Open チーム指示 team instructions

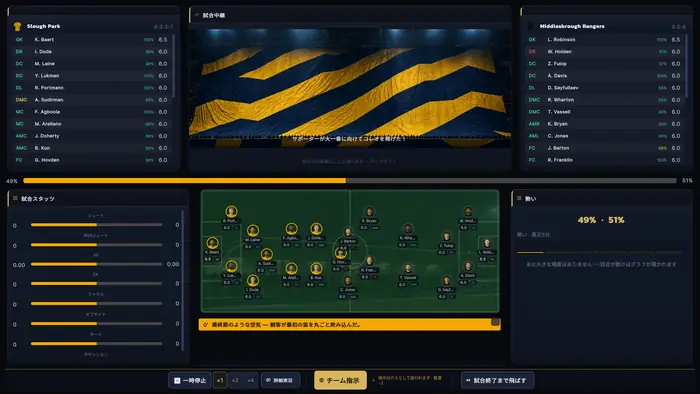(x=340, y=380)
